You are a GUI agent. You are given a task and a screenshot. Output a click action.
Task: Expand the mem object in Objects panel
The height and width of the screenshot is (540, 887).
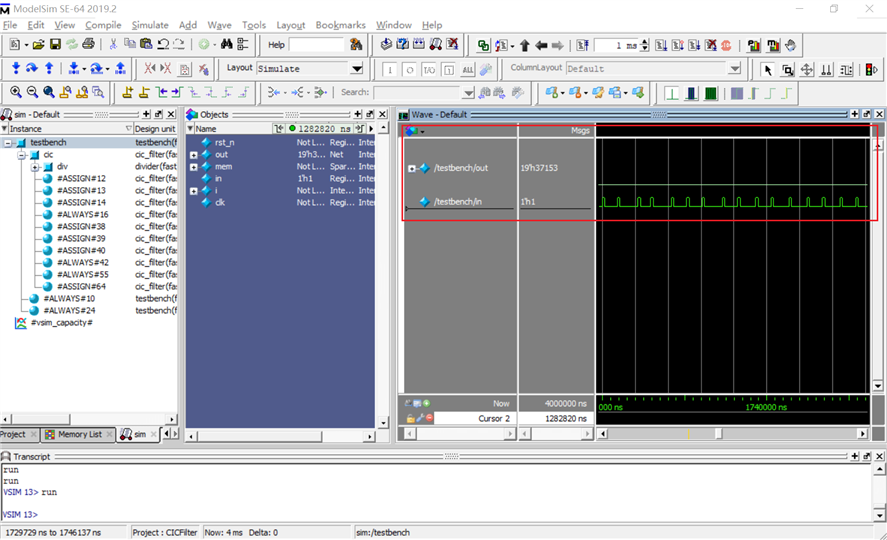coord(193,167)
